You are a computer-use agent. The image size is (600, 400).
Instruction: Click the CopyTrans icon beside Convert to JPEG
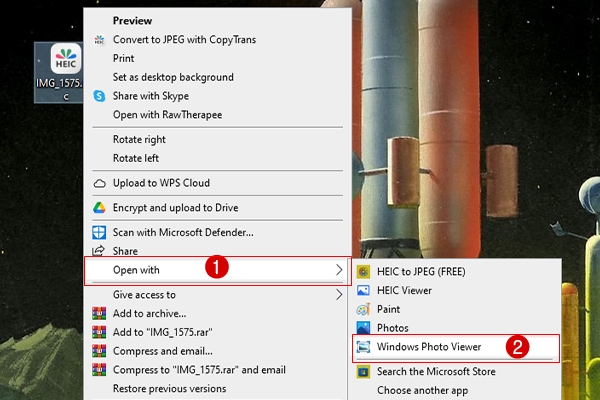(99, 39)
